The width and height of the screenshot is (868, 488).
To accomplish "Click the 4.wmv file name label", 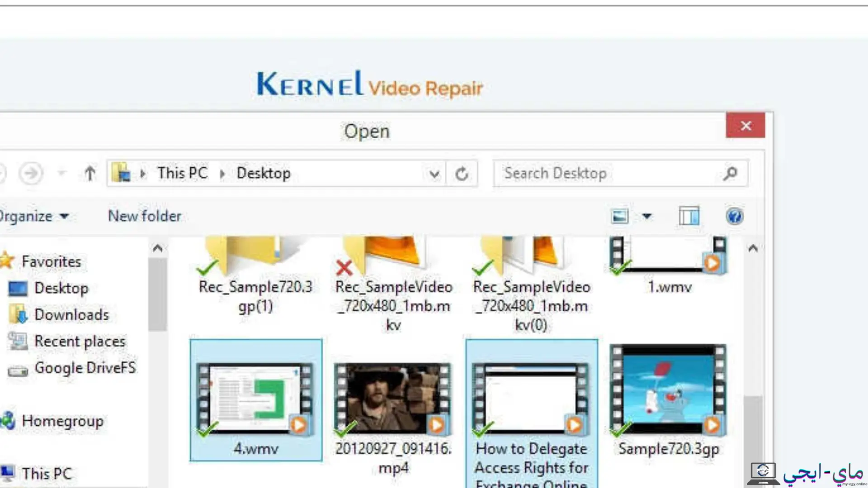I will 256,449.
